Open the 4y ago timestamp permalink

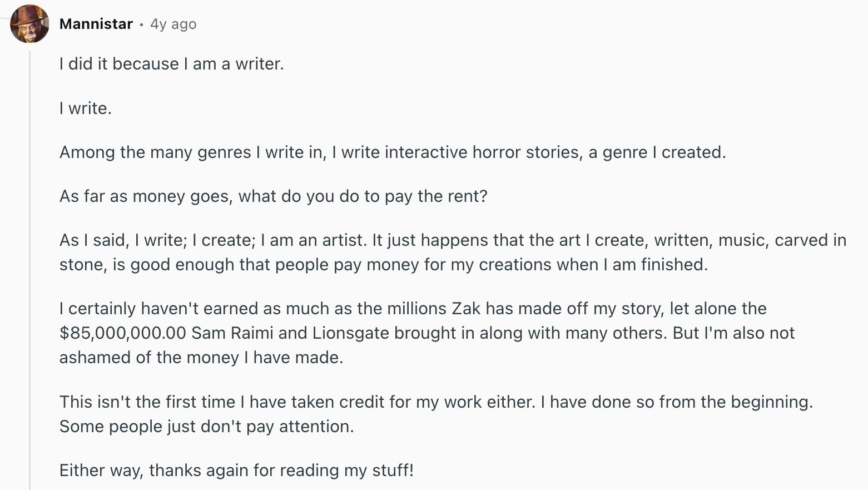173,24
